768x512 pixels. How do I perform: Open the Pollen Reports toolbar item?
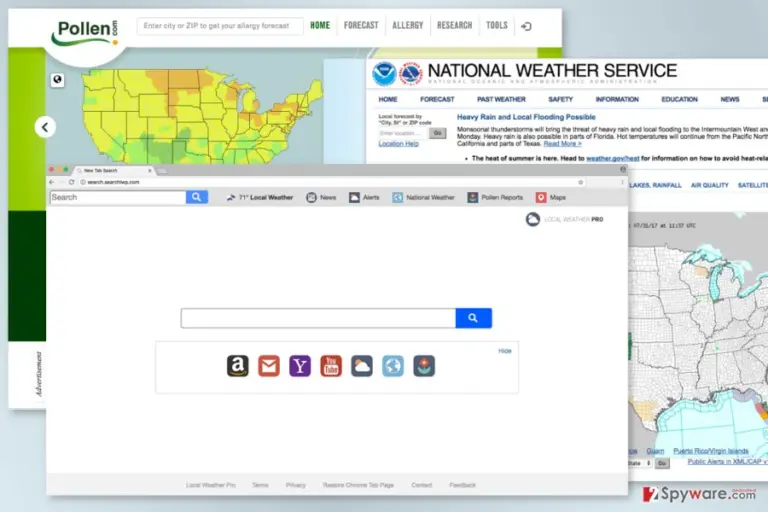495,197
